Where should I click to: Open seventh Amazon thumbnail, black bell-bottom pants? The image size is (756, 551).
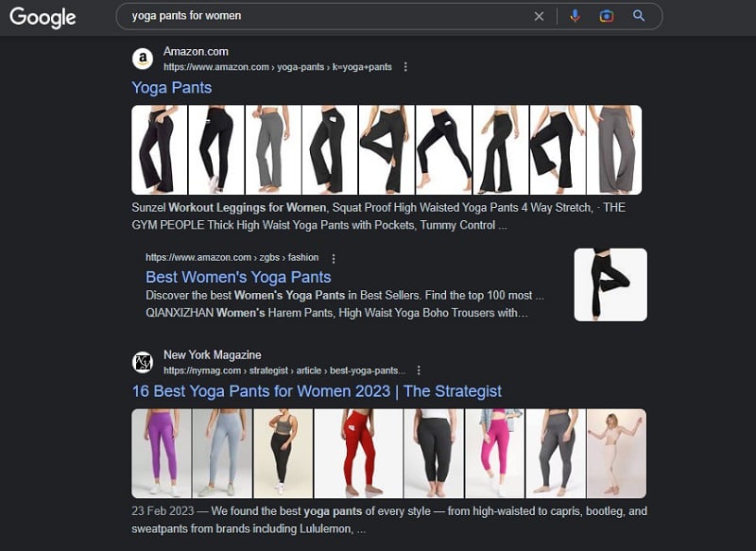click(x=501, y=150)
